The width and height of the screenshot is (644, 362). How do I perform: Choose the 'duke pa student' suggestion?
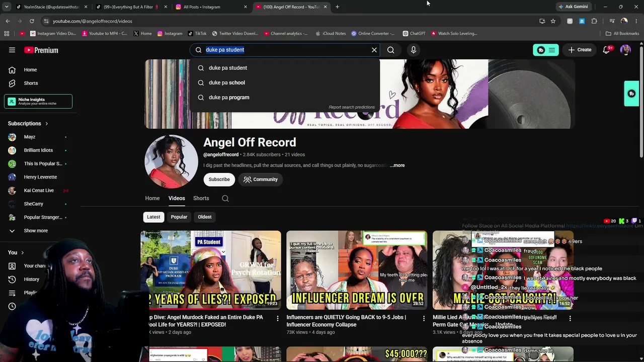tap(285, 68)
